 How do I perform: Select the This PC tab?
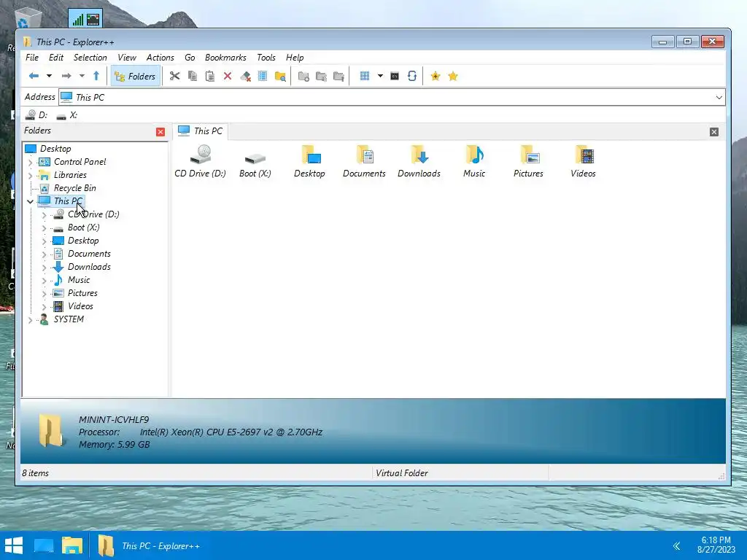coord(200,131)
